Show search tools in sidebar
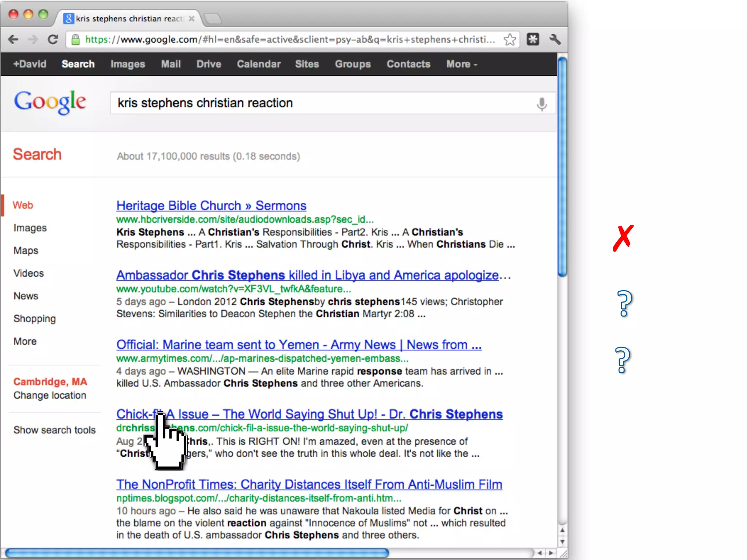 click(x=54, y=430)
